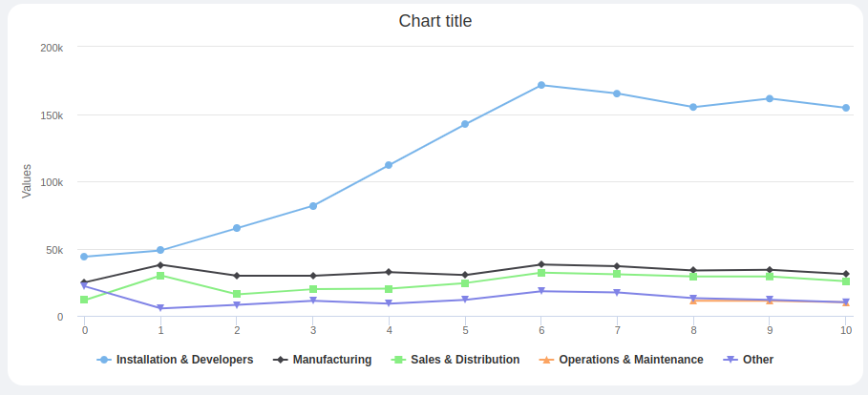
Task: Click the black diamond legend marker
Action: 281,360
